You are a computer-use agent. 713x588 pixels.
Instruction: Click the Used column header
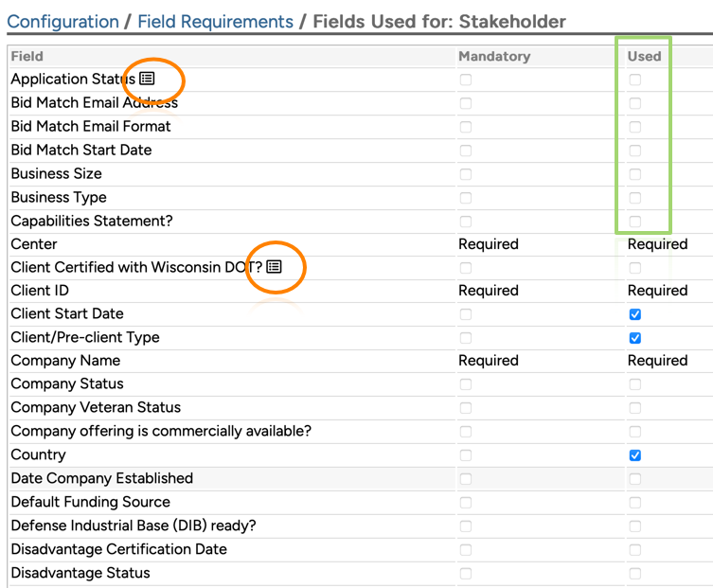(x=644, y=57)
